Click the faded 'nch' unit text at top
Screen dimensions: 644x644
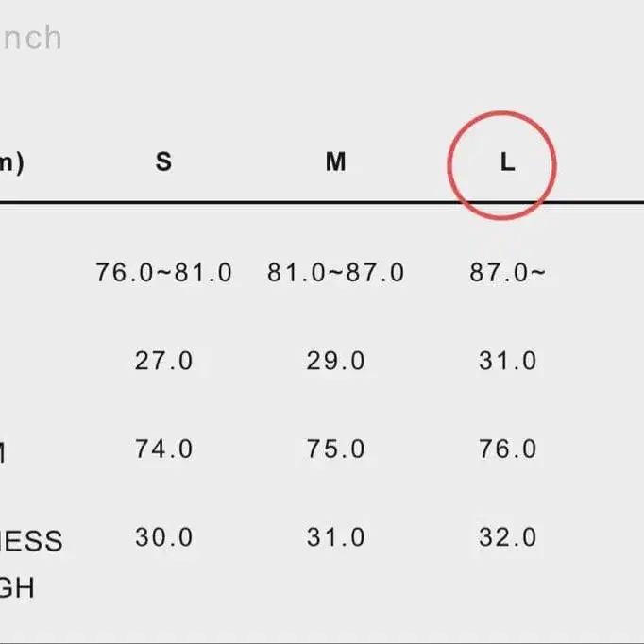click(31, 38)
